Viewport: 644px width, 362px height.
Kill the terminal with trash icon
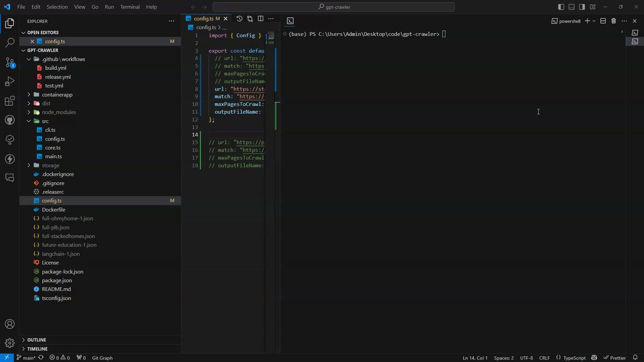tap(613, 21)
